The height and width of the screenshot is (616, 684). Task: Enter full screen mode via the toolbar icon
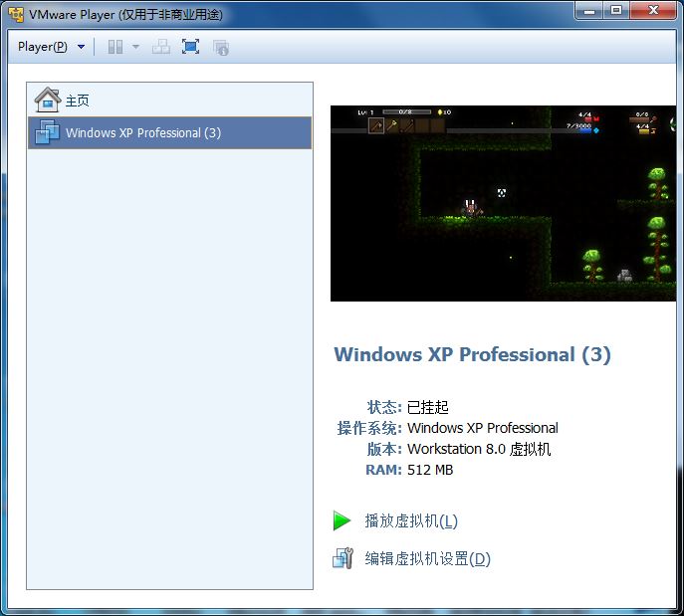pyautogui.click(x=190, y=47)
